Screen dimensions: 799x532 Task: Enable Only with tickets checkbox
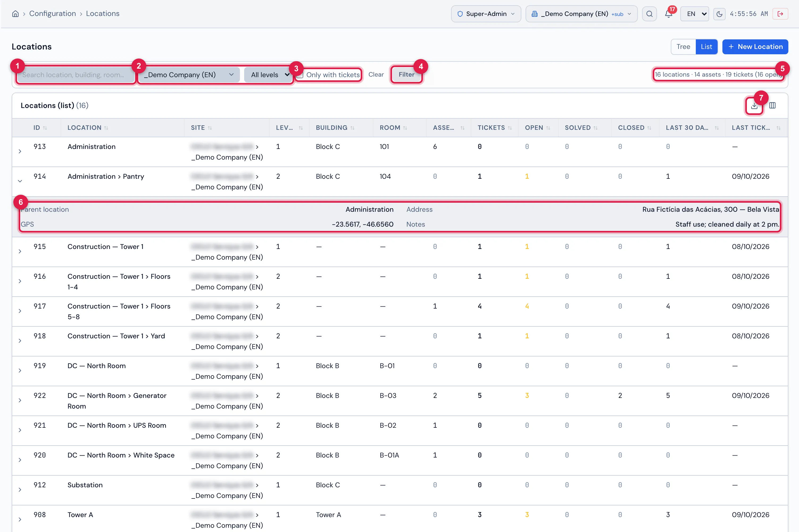tap(300, 75)
